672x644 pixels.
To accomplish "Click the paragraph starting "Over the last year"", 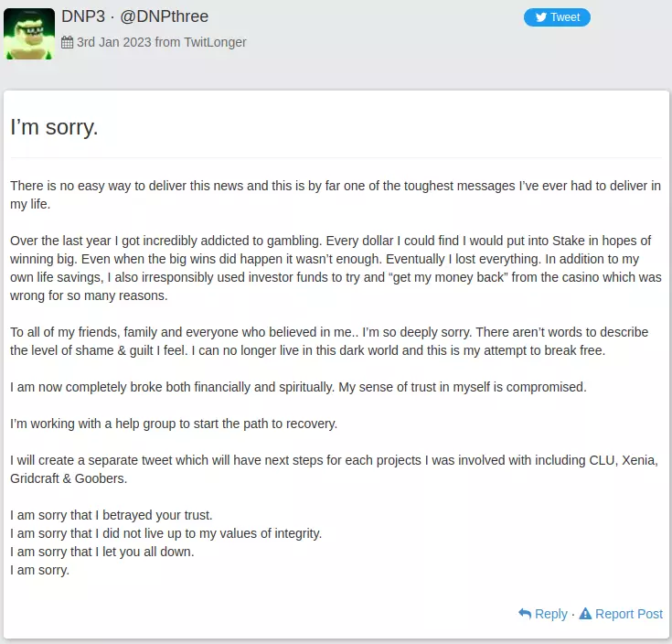I will 335,268.
